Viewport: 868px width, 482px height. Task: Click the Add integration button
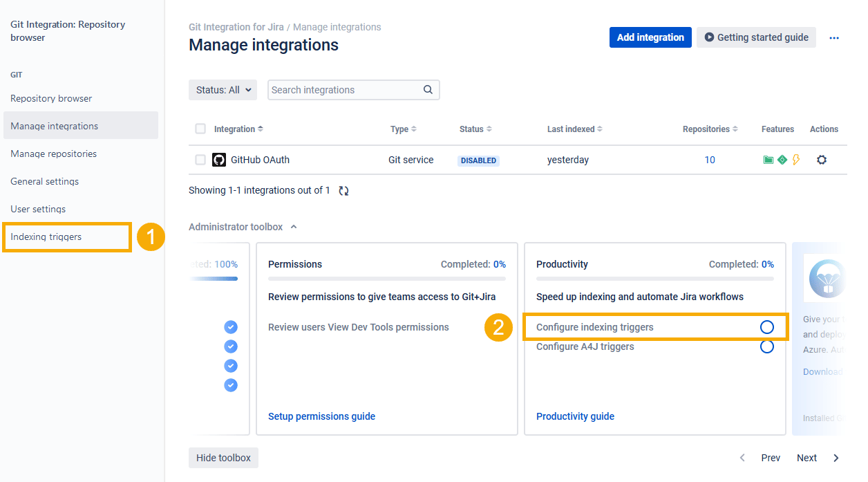pos(650,37)
